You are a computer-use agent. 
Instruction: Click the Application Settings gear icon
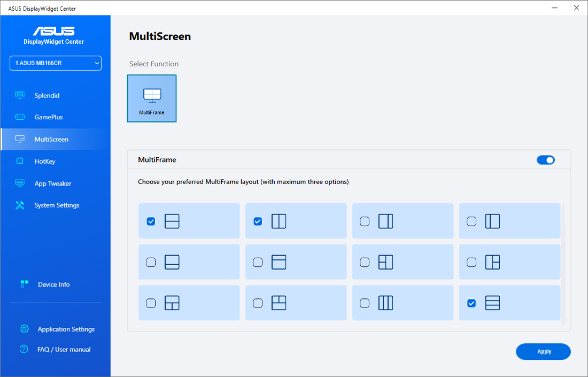24,329
